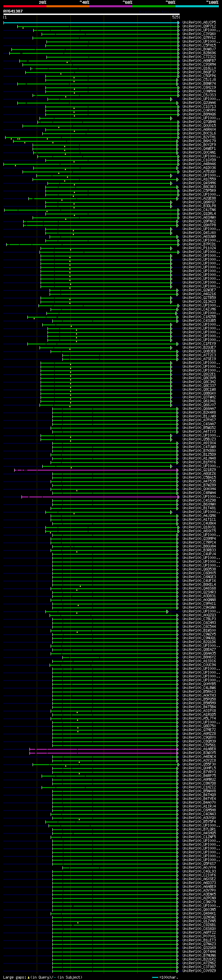The image size is (222, 980).
Task: Select hit label UniRef100_Q16LL0
Action: [199, 68]
